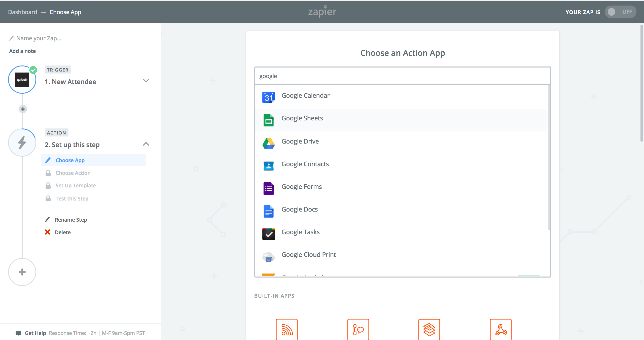The height and width of the screenshot is (340, 644).
Task: Collapse the Set up this step section
Action: pos(146,144)
